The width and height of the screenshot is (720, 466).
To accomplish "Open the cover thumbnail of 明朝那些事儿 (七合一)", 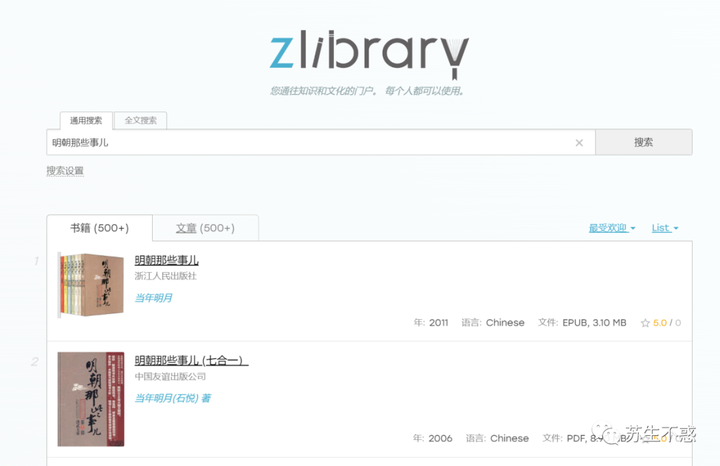I will 91,399.
